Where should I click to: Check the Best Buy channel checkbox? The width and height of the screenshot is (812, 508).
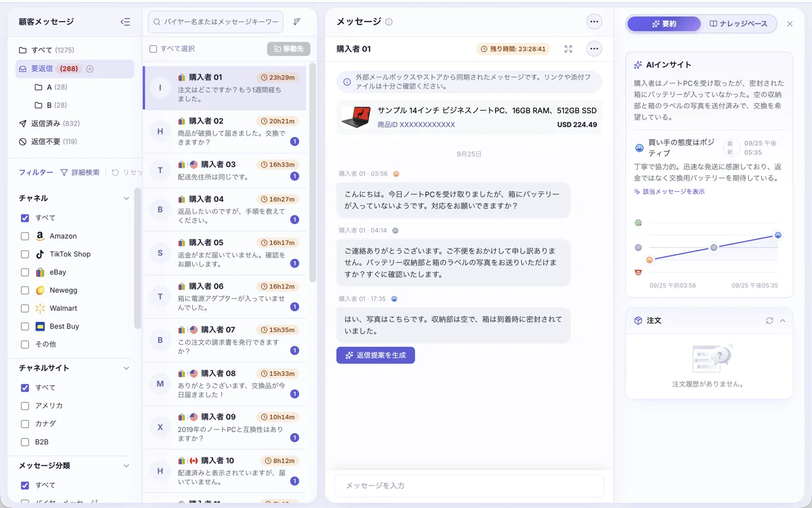(25, 326)
